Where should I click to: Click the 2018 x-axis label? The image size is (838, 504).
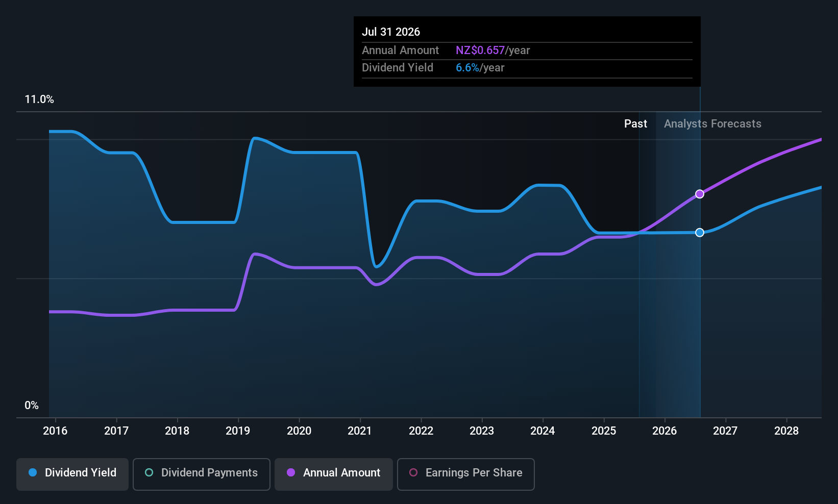177,431
